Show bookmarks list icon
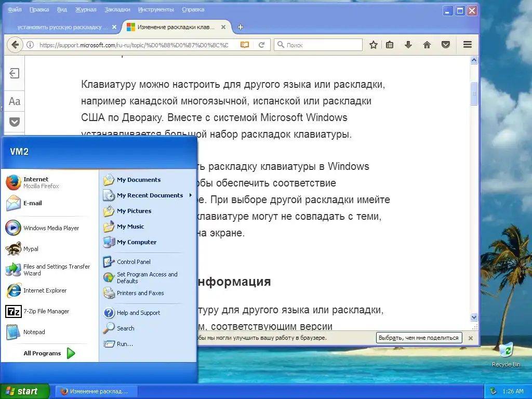Viewport: 532px width, 399px height. click(390, 45)
